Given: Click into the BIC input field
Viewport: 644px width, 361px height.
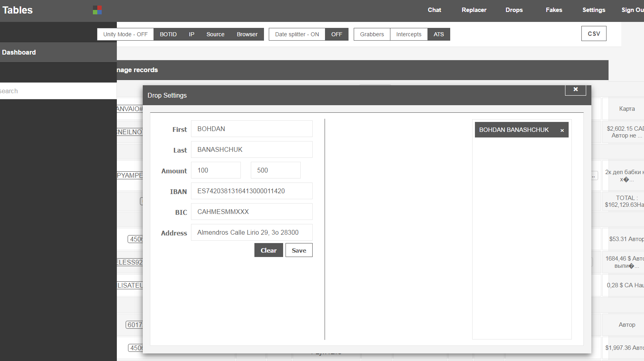Looking at the screenshot, I should (251, 212).
